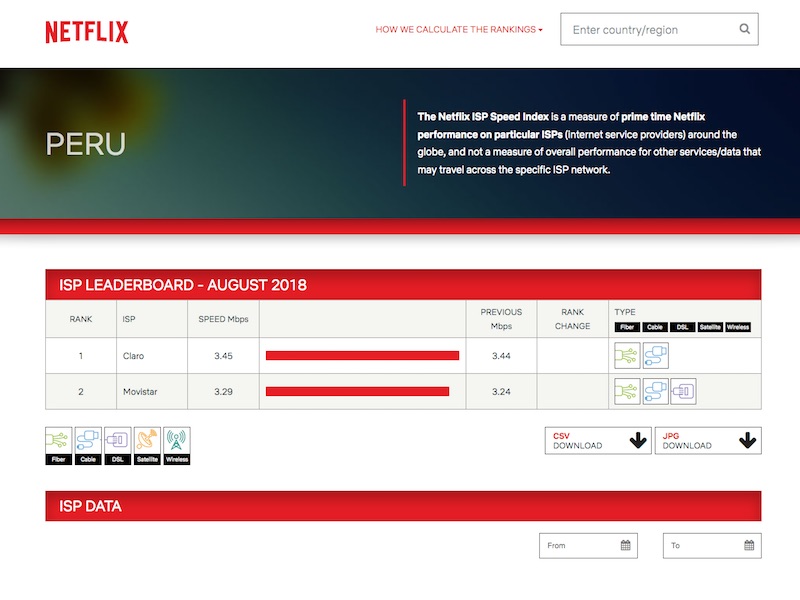Click the search magnifier icon

(744, 29)
